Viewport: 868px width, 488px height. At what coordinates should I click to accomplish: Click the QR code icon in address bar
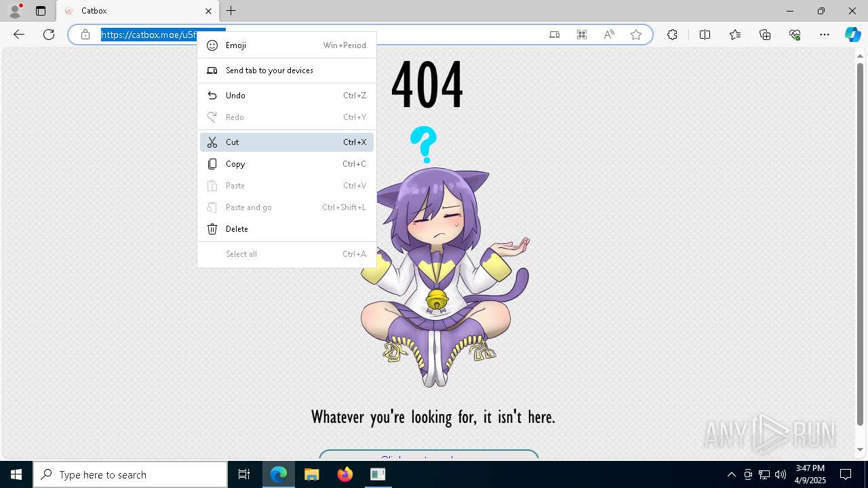(x=582, y=35)
